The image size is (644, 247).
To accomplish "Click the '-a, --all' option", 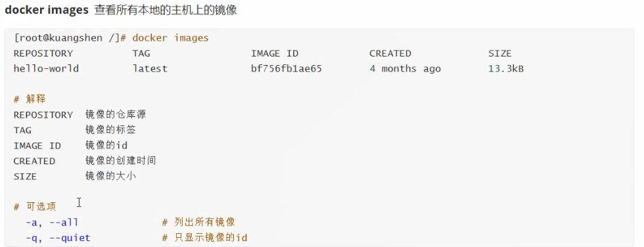I will pos(52,223).
